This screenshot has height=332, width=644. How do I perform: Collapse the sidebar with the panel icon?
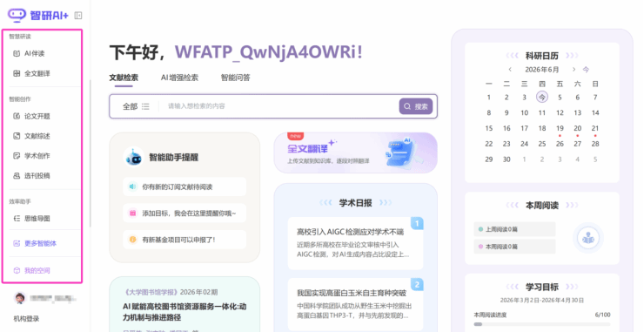click(x=78, y=16)
